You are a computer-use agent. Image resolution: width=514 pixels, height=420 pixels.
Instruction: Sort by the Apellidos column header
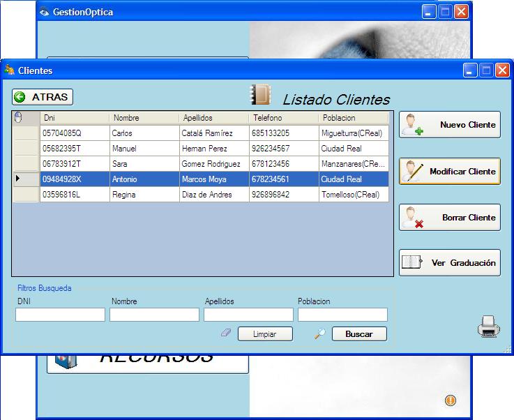[x=214, y=118]
